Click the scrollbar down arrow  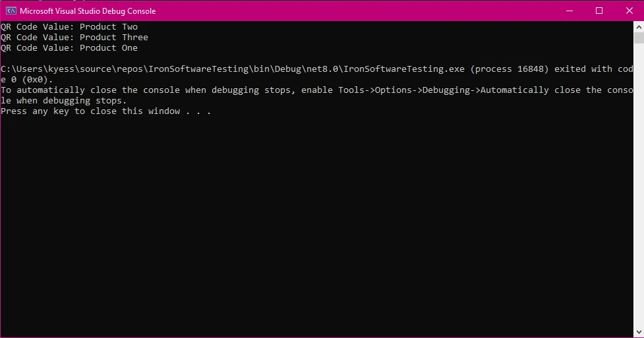click(638, 332)
